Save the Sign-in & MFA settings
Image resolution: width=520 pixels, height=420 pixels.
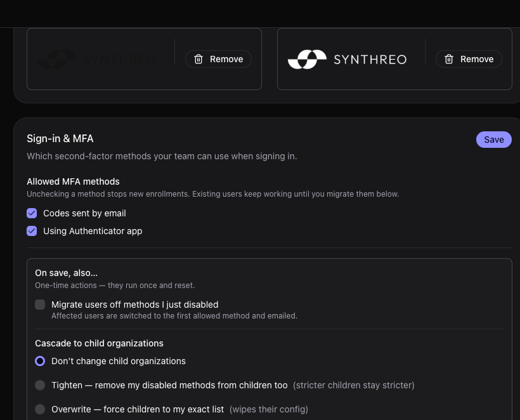point(494,140)
